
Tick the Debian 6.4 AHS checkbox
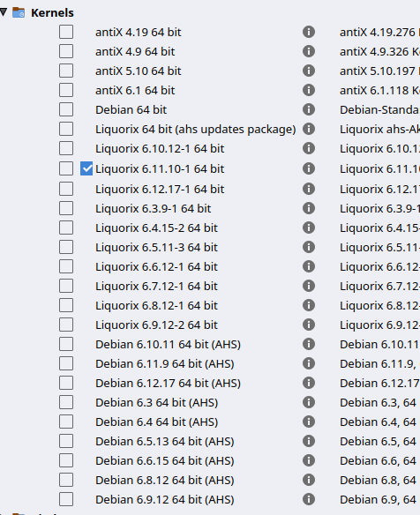pyautogui.click(x=66, y=422)
